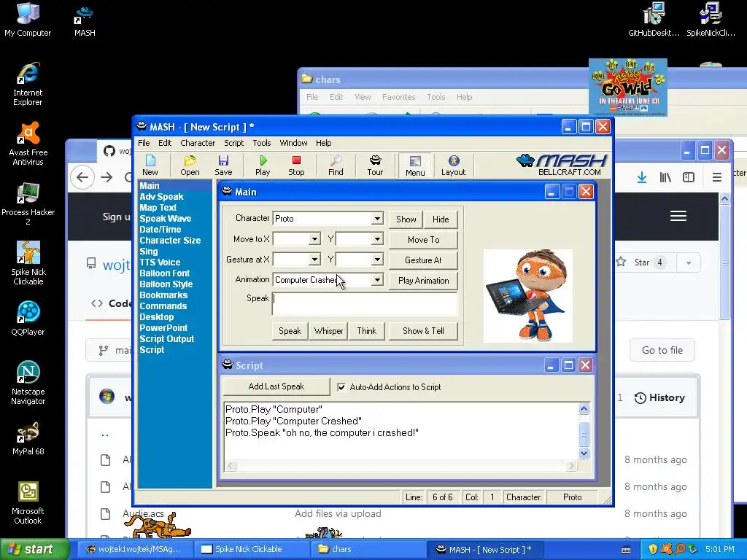
Task: Select Netscape Navigator desktop icon
Action: [28, 384]
